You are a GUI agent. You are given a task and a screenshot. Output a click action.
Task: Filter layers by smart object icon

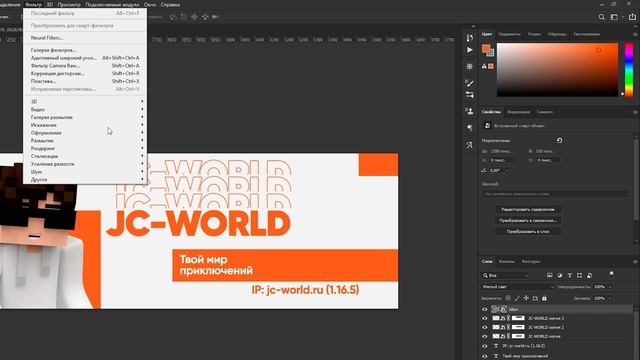coord(589,276)
